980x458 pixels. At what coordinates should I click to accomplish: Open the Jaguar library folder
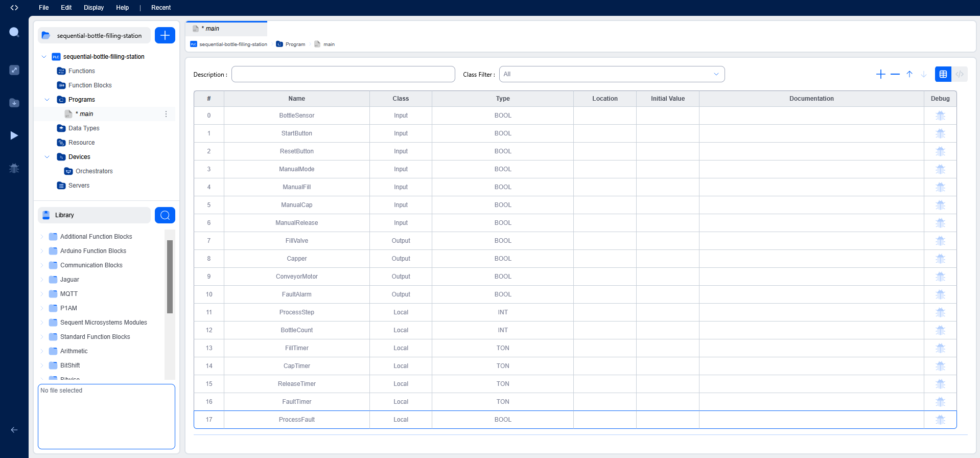pyautogui.click(x=69, y=280)
